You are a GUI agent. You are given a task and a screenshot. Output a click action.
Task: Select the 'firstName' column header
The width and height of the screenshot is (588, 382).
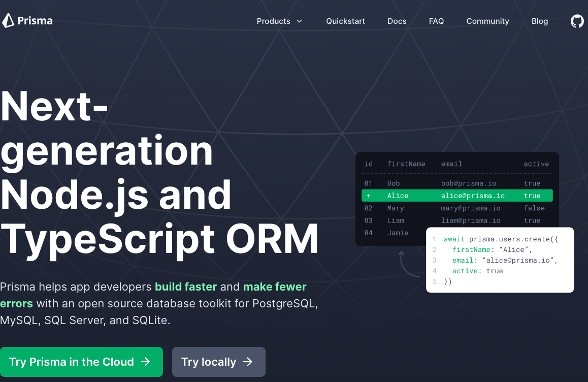(x=406, y=164)
